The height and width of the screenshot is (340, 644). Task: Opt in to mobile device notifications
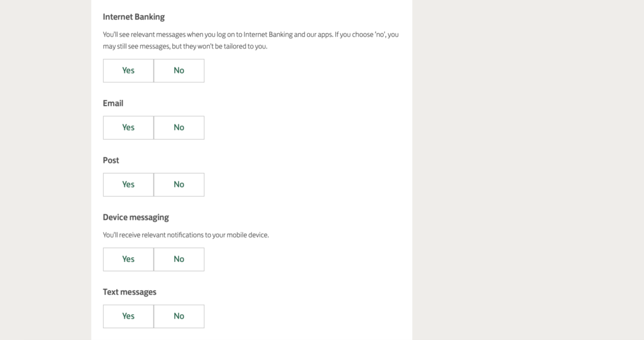[128, 260]
